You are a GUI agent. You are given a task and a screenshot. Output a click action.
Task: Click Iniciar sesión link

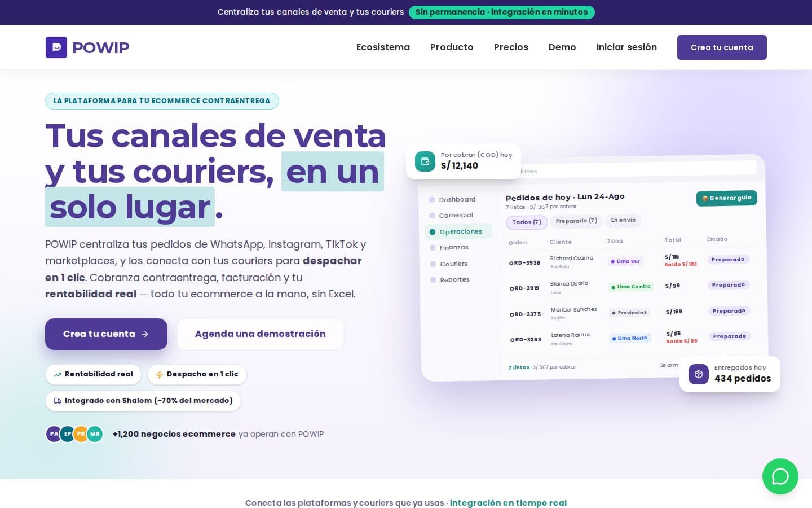[626, 47]
